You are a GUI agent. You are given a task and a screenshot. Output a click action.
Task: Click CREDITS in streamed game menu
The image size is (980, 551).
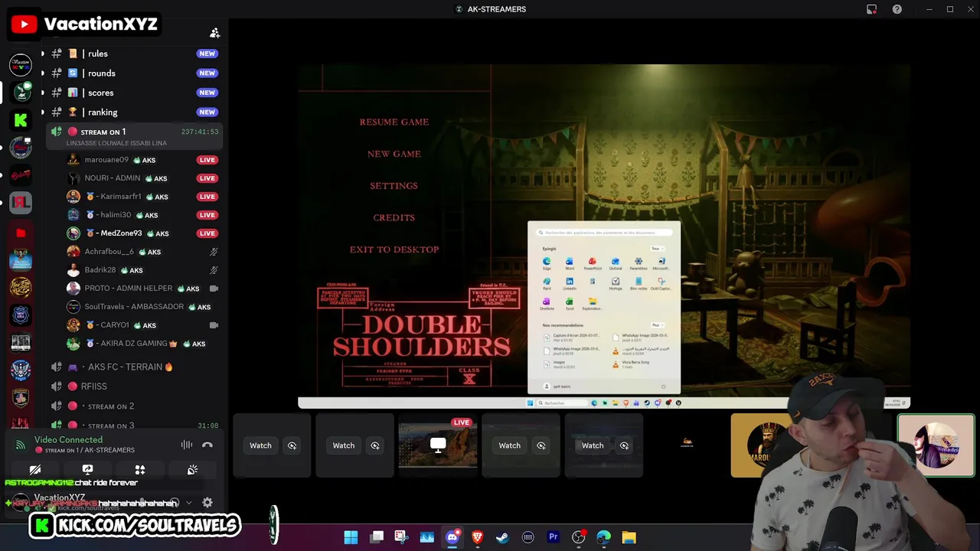pos(394,217)
